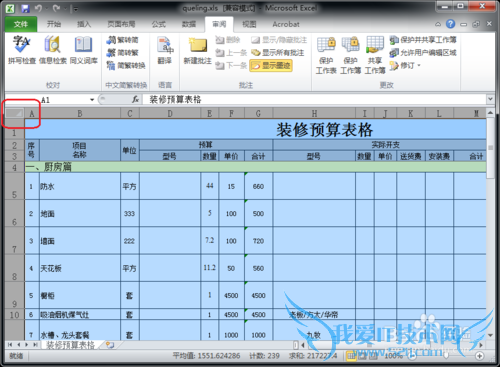Switch to the Data (数据) tab
Image resolution: width=500 pixels, height=367 pixels.
coord(189,24)
